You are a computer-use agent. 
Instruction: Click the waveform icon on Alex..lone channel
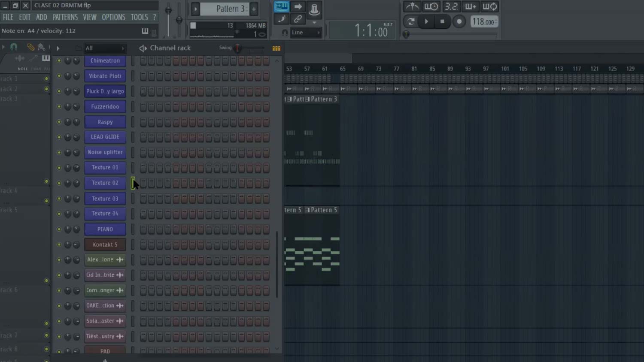pos(120,260)
